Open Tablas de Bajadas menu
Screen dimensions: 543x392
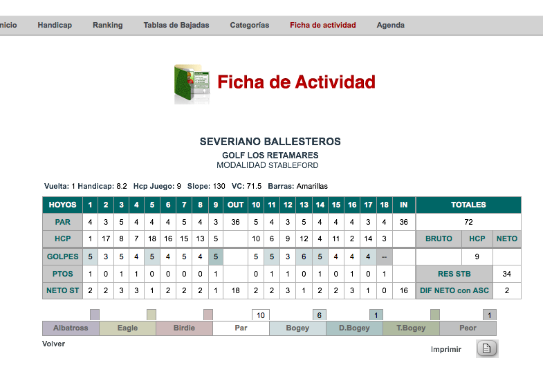pos(176,25)
